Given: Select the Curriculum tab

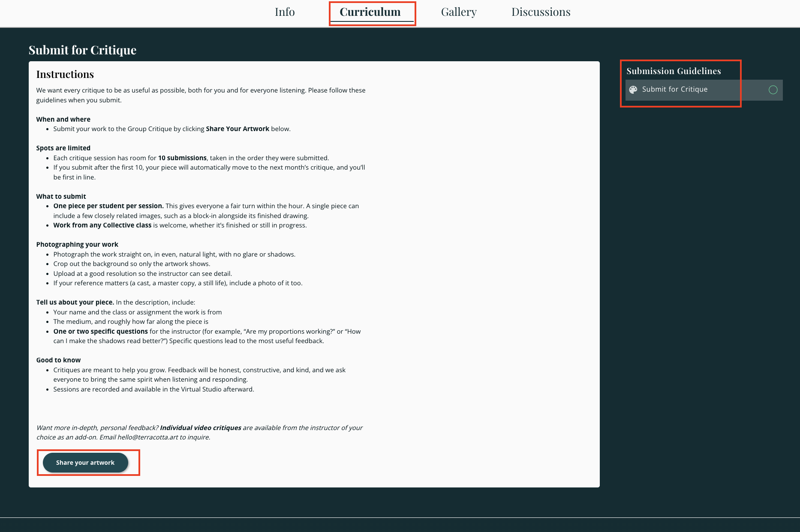Looking at the screenshot, I should pyautogui.click(x=370, y=12).
